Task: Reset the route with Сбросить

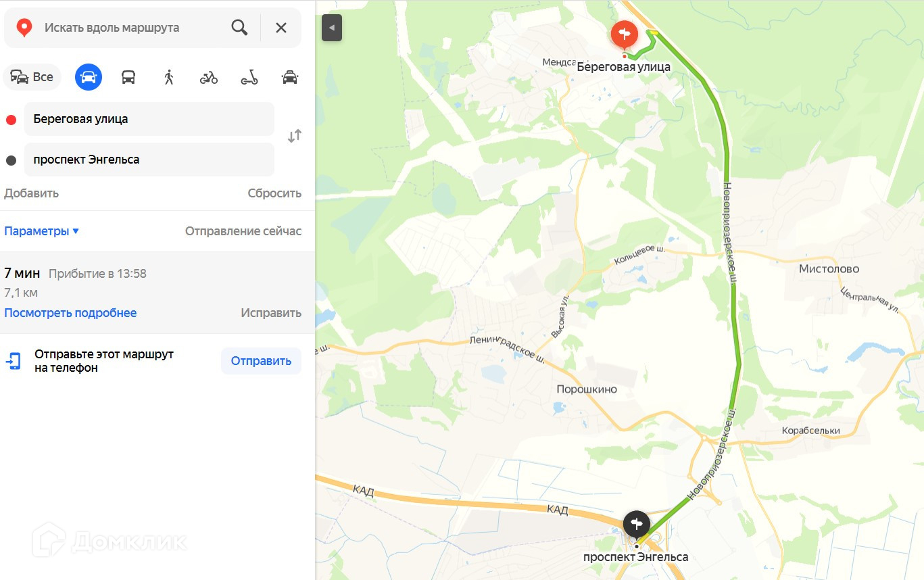Action: click(x=274, y=193)
